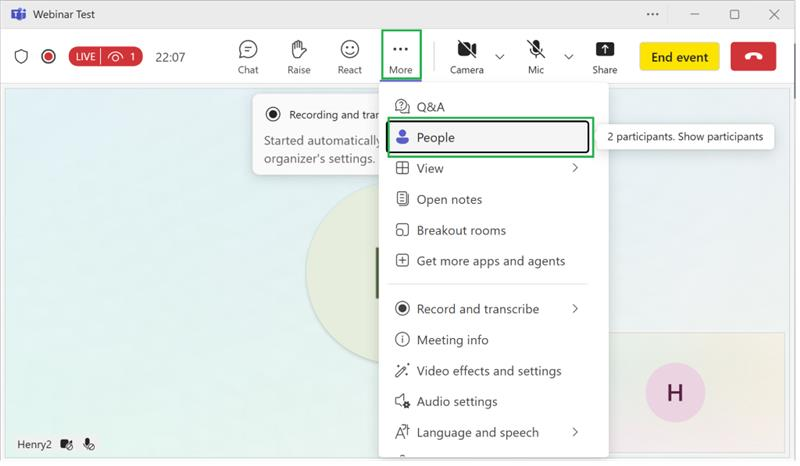800x466 pixels.
Task: Click the H participant avatar
Action: pyautogui.click(x=675, y=392)
